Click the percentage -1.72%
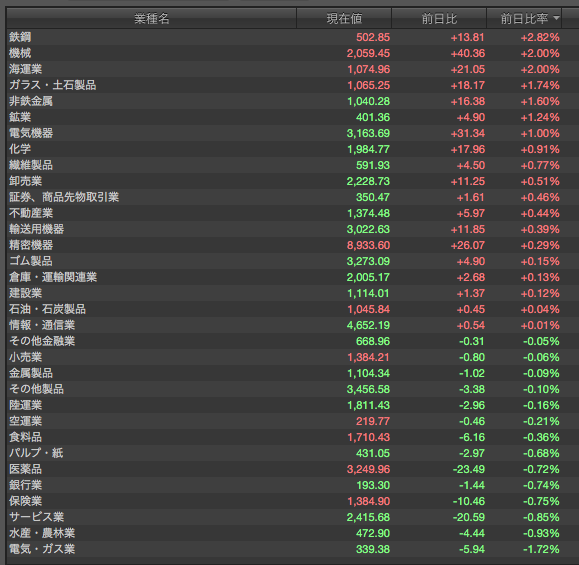 click(x=541, y=549)
